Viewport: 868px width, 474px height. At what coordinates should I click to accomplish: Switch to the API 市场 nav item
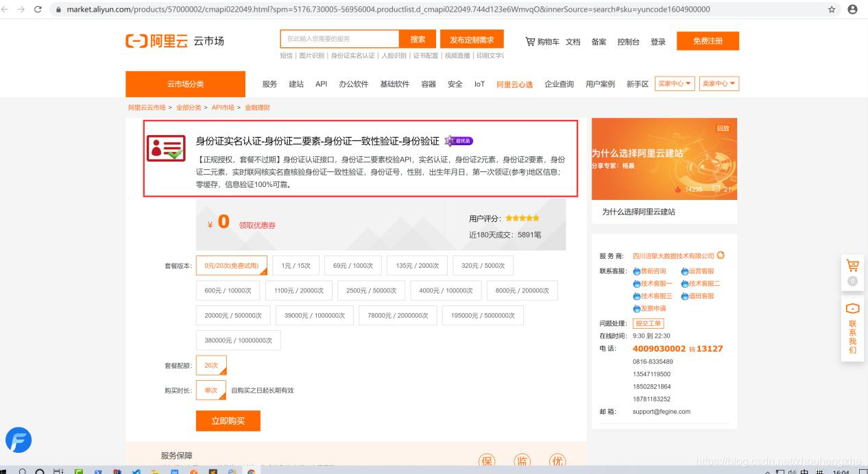click(x=320, y=84)
